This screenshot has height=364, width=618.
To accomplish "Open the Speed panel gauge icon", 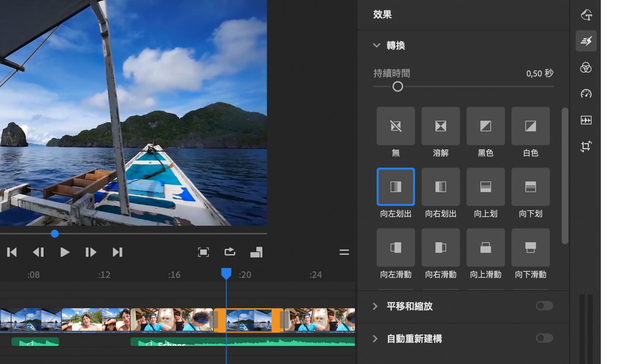I will pos(586,94).
